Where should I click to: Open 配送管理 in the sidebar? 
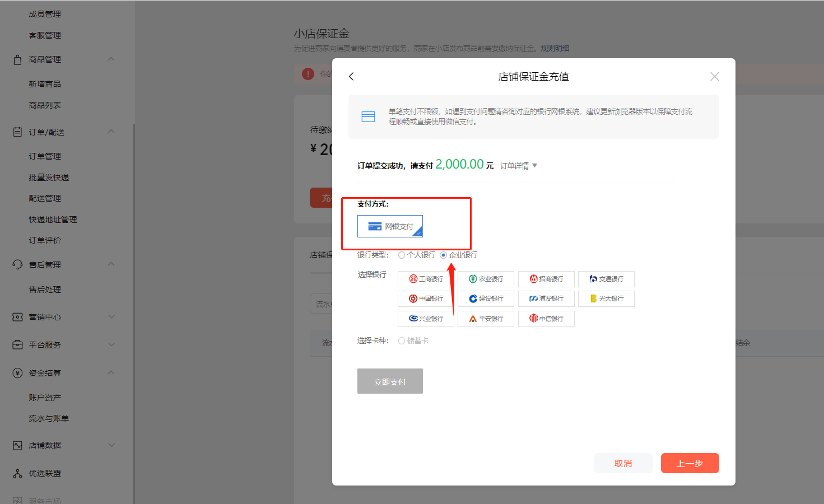click(x=45, y=198)
